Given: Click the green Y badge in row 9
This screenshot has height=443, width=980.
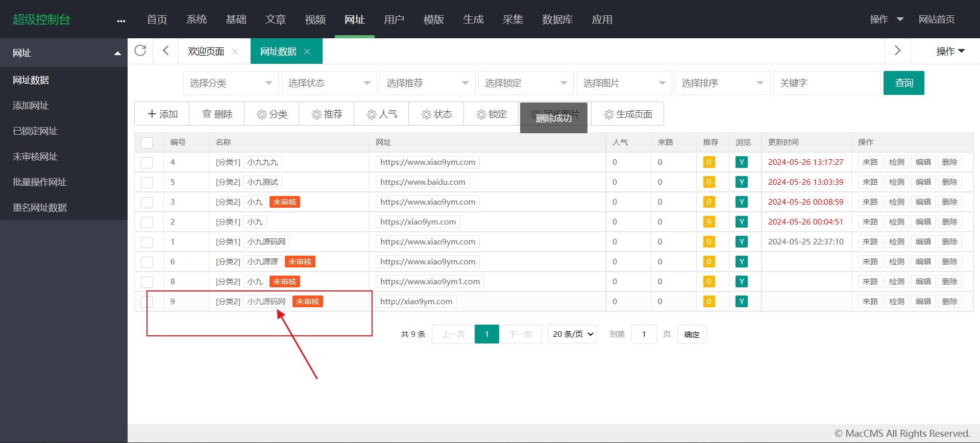Looking at the screenshot, I should (x=742, y=302).
